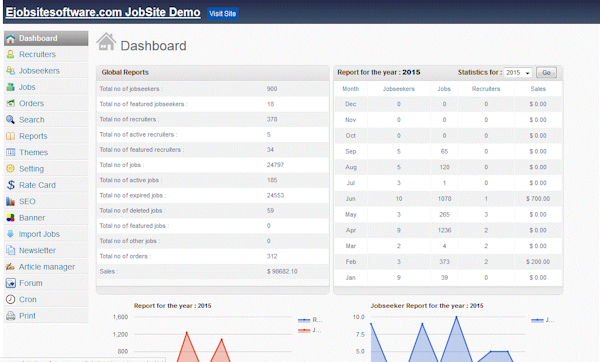Select the Banner colored blocks icon
Viewport: 600px width, 362px height.
tap(10, 218)
